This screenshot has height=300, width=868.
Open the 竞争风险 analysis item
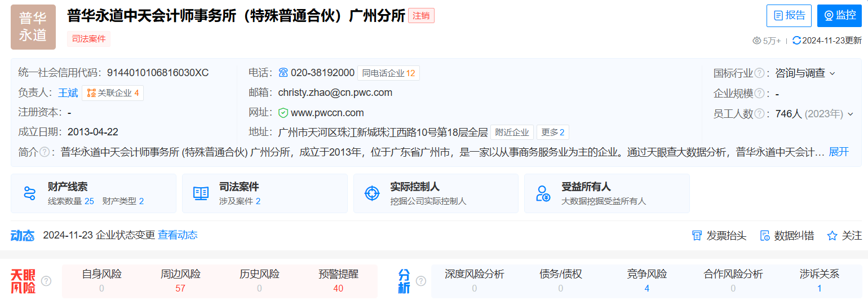pos(646,281)
